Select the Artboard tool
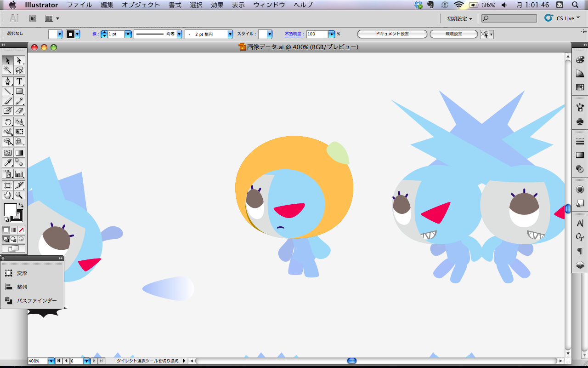This screenshot has width=588, height=368. [x=8, y=185]
